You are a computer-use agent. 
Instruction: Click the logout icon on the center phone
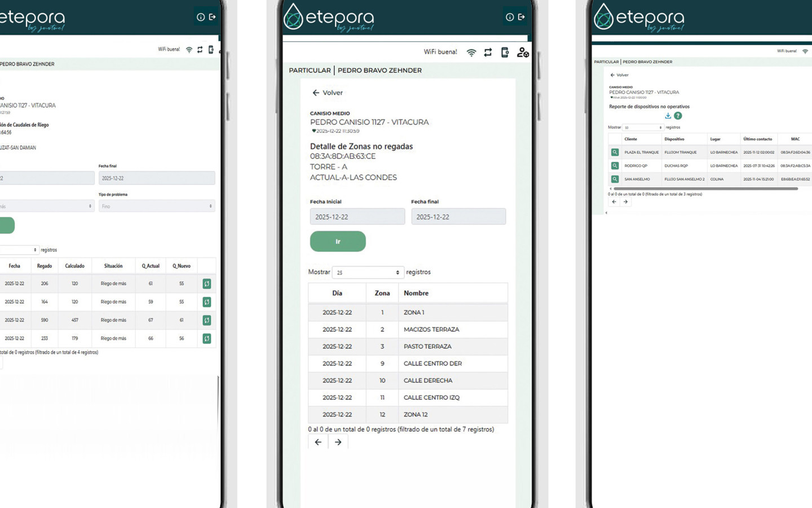point(522,17)
